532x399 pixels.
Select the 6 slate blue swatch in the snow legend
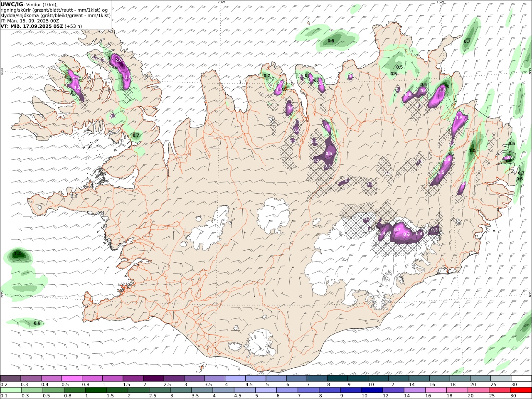coord(296,379)
